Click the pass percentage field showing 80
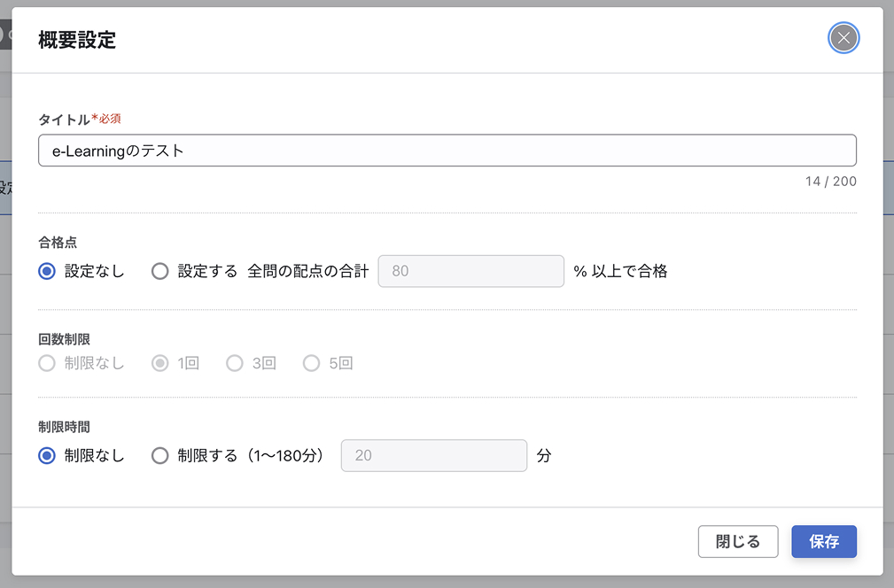894x588 pixels. click(x=470, y=271)
